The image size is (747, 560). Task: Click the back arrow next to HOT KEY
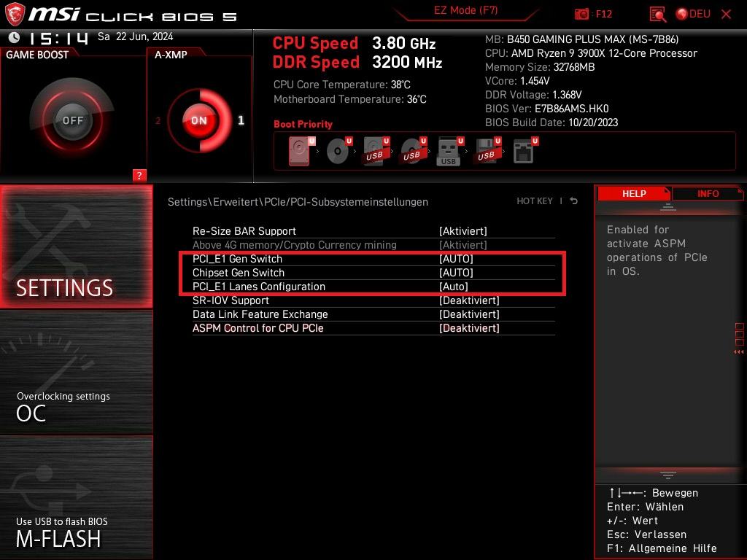tap(573, 201)
